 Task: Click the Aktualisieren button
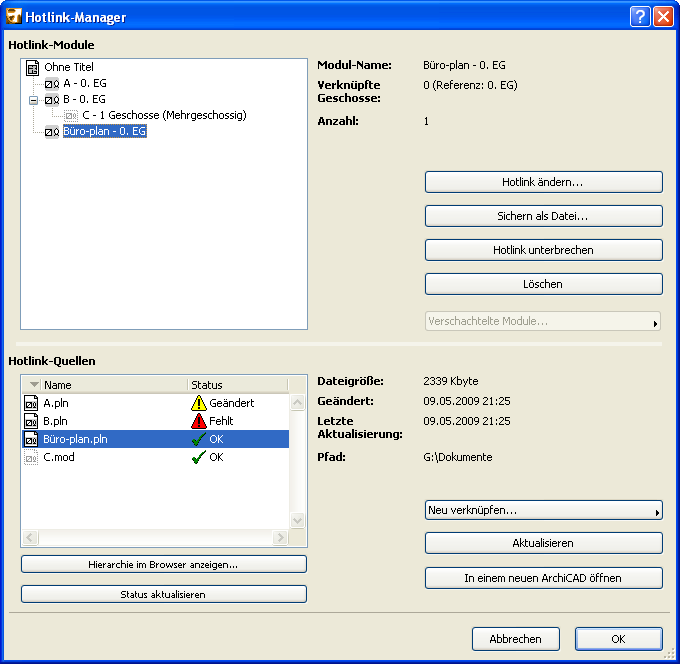click(543, 543)
